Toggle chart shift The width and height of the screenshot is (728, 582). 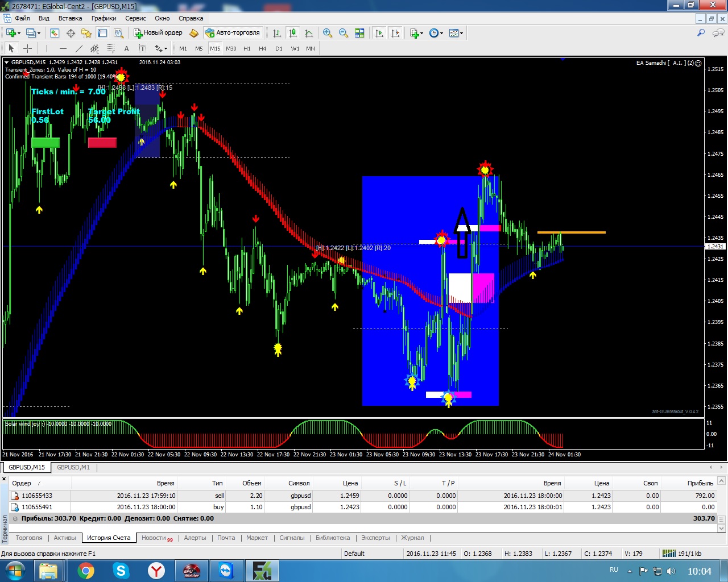point(395,33)
